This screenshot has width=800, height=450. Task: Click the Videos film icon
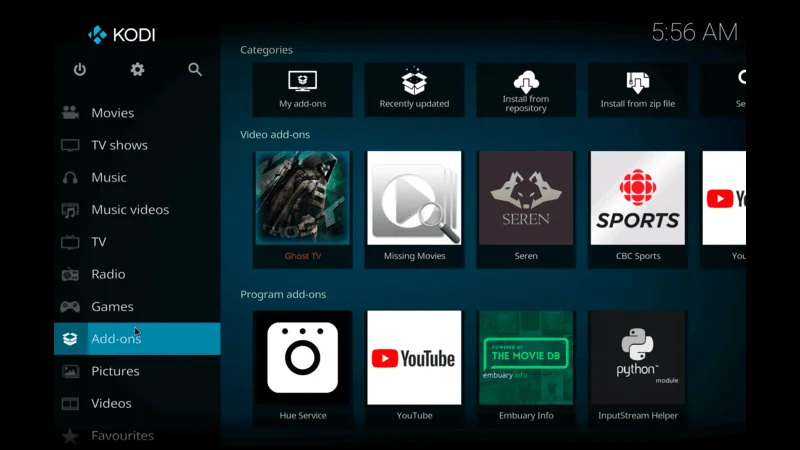coord(70,404)
